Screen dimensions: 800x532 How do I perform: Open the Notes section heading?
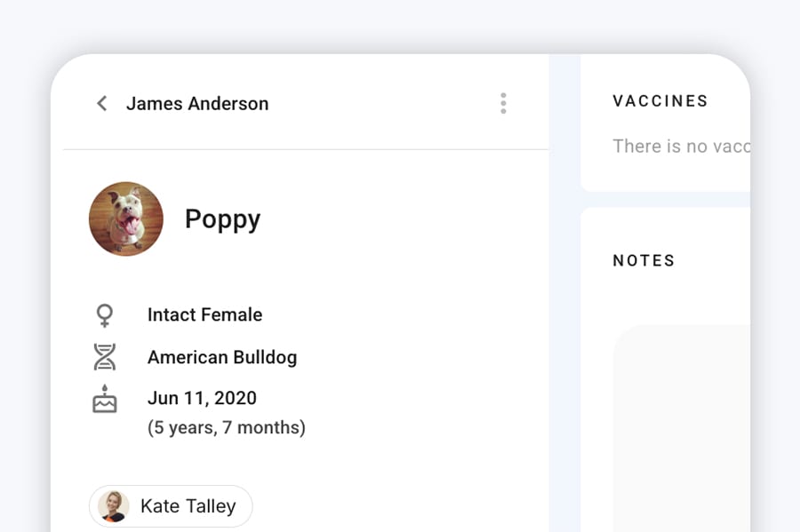click(644, 260)
